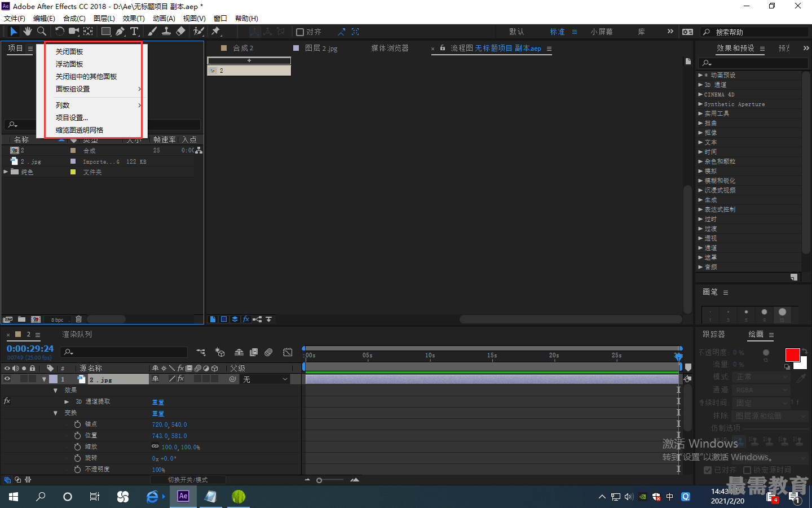Toggle the lock switch box on layer 2.jpg
Viewport: 812px width, 508px height.
(x=33, y=379)
